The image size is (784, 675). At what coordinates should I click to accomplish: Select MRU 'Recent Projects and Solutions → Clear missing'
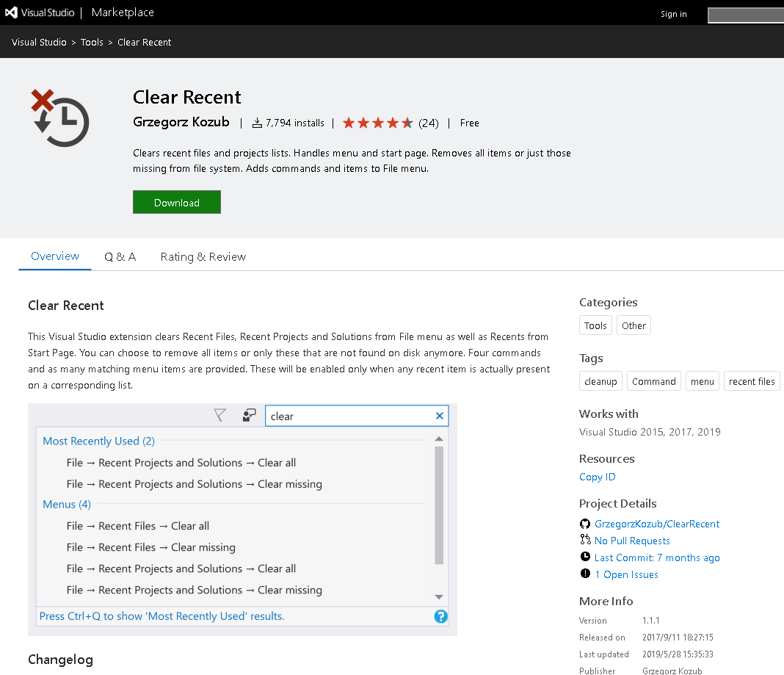(194, 484)
